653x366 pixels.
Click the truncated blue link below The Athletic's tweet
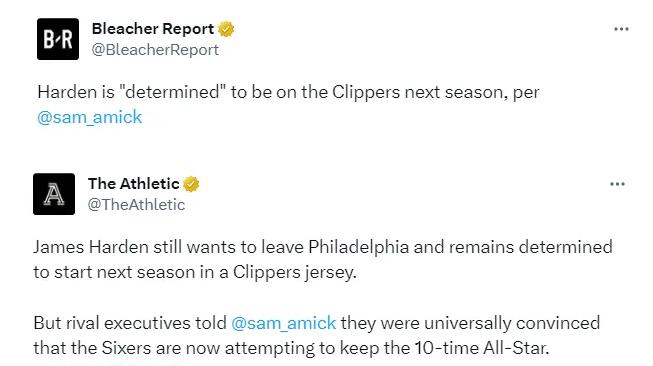(x=146, y=365)
